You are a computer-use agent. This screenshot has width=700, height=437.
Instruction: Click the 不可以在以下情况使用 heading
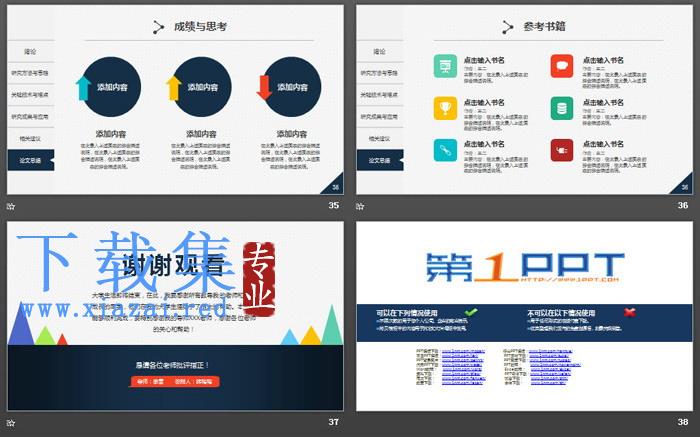click(561, 313)
